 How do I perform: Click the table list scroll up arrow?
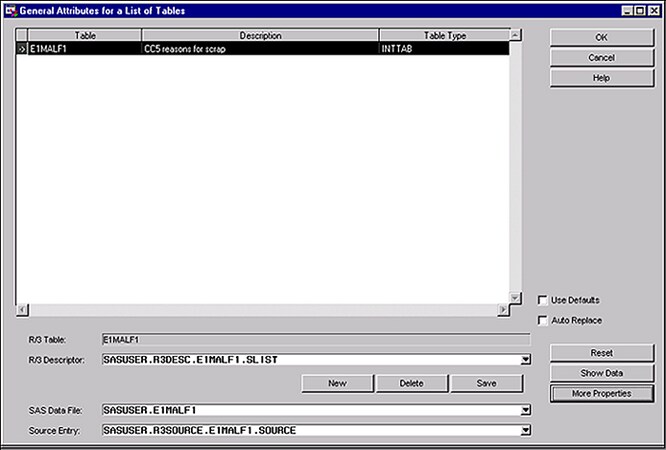click(x=515, y=35)
